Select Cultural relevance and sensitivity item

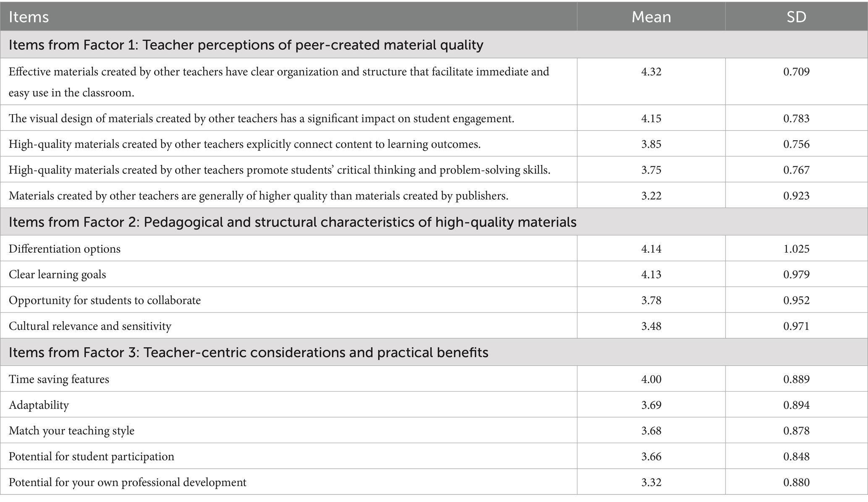point(90,326)
